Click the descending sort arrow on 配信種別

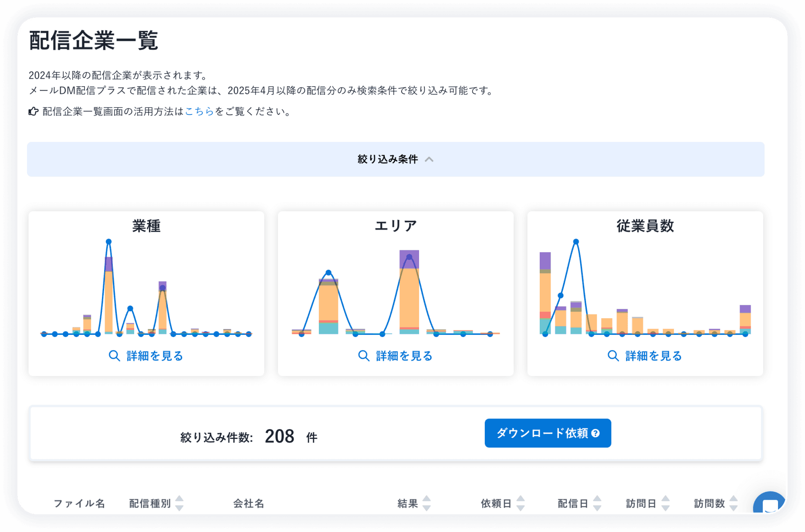coord(179,507)
